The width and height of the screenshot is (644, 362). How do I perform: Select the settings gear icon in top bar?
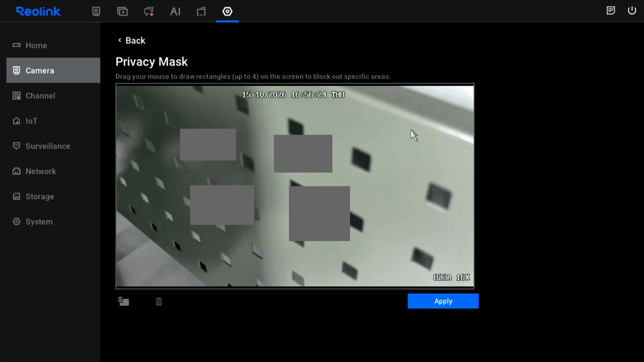click(x=227, y=11)
